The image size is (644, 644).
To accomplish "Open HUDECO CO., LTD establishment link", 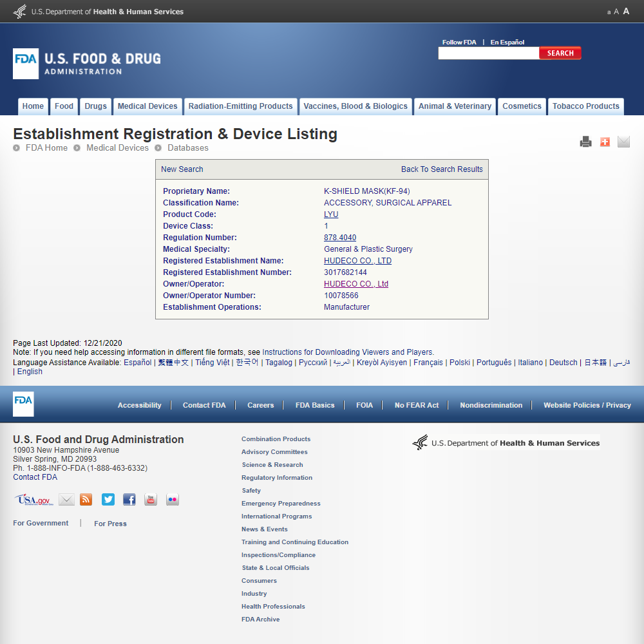I will tap(357, 261).
